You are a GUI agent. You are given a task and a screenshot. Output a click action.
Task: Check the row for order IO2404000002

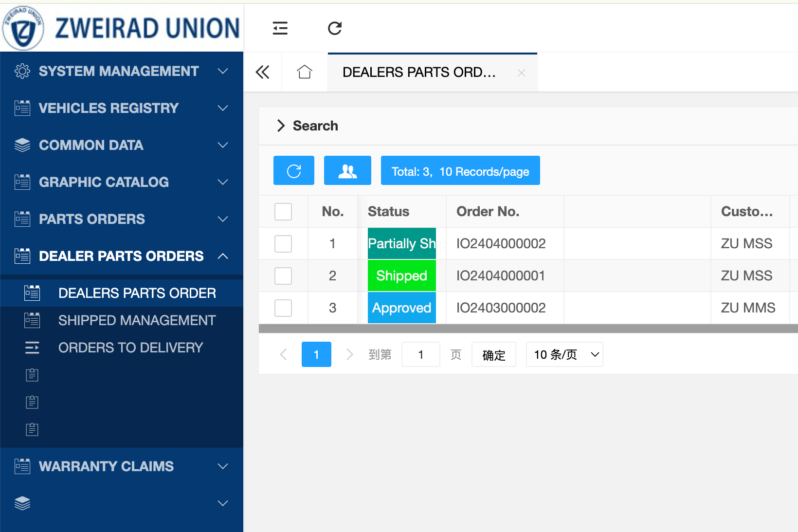click(283, 244)
